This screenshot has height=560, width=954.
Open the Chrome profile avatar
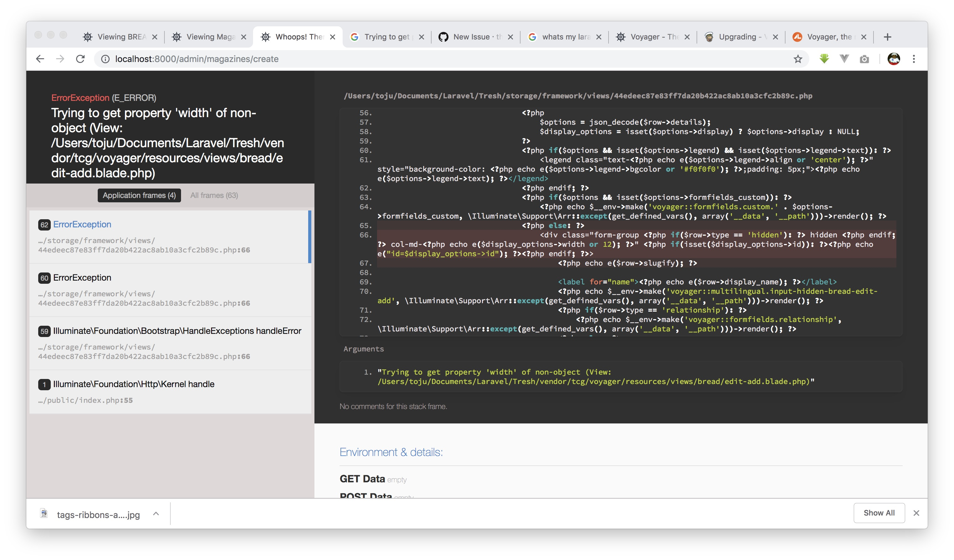894,59
